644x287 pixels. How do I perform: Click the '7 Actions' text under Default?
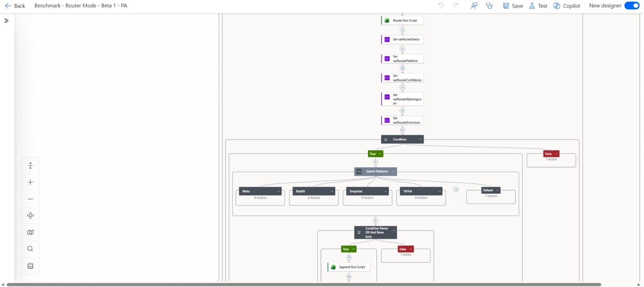[491, 196]
